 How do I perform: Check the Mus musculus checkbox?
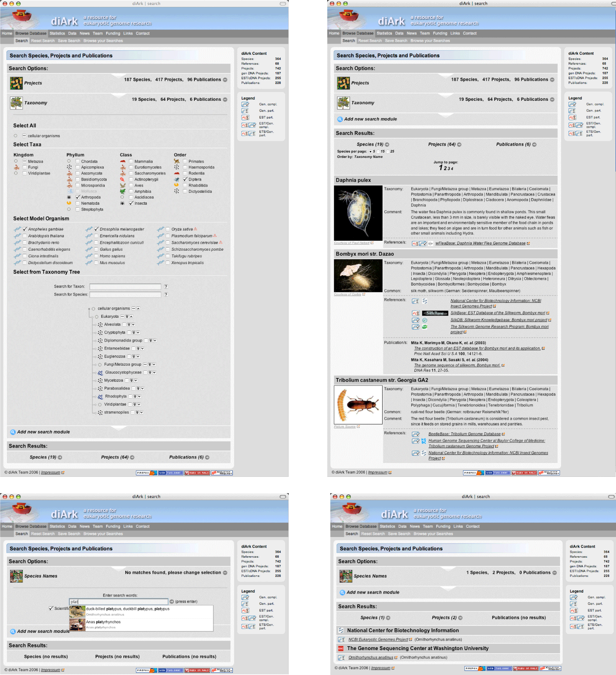point(96,263)
